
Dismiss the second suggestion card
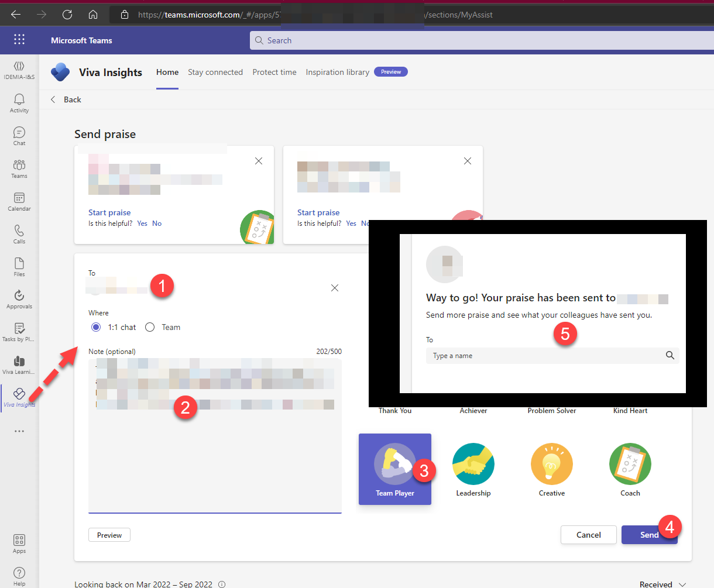coord(468,161)
